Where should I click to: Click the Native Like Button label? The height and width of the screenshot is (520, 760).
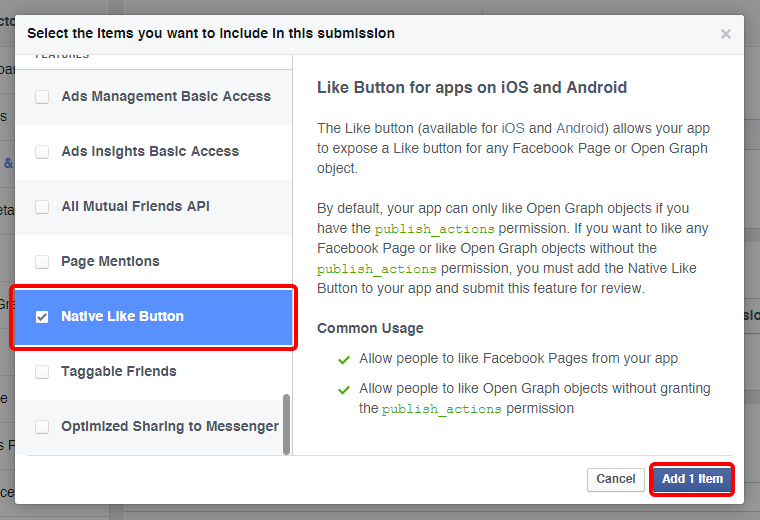click(123, 317)
